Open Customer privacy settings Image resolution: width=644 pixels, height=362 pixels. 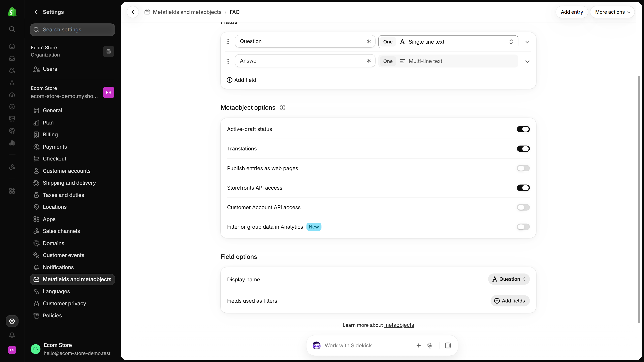pos(72,303)
